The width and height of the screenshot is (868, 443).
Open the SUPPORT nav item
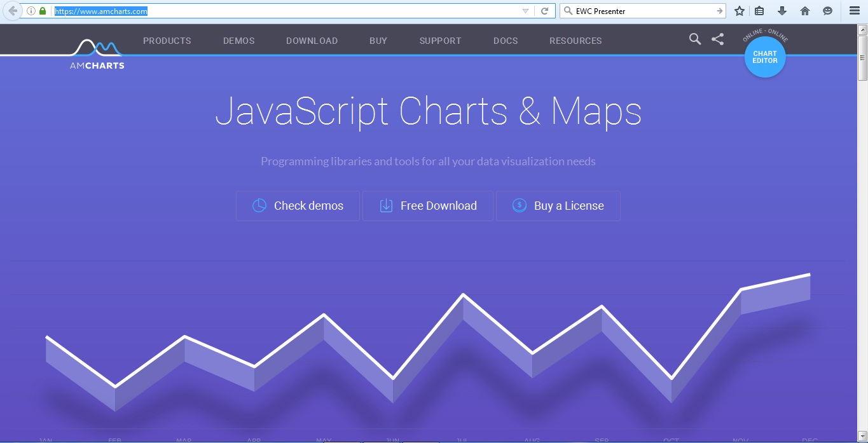pyautogui.click(x=441, y=41)
